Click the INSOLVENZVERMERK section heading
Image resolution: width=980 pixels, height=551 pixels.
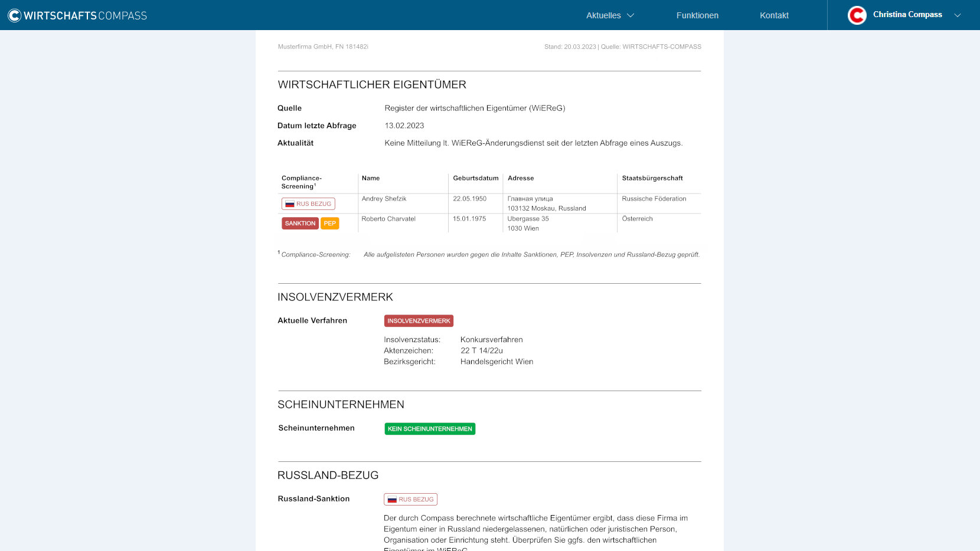335,297
